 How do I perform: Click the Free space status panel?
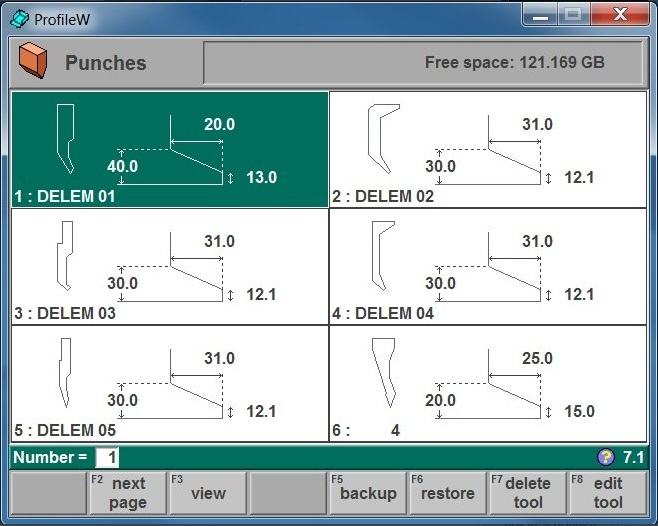pos(424,63)
